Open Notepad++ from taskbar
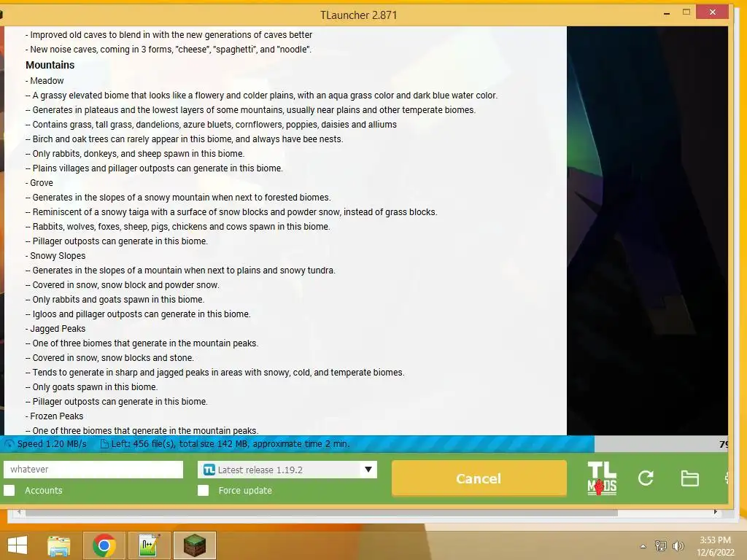Screen dimensions: 747x560 [149, 545]
